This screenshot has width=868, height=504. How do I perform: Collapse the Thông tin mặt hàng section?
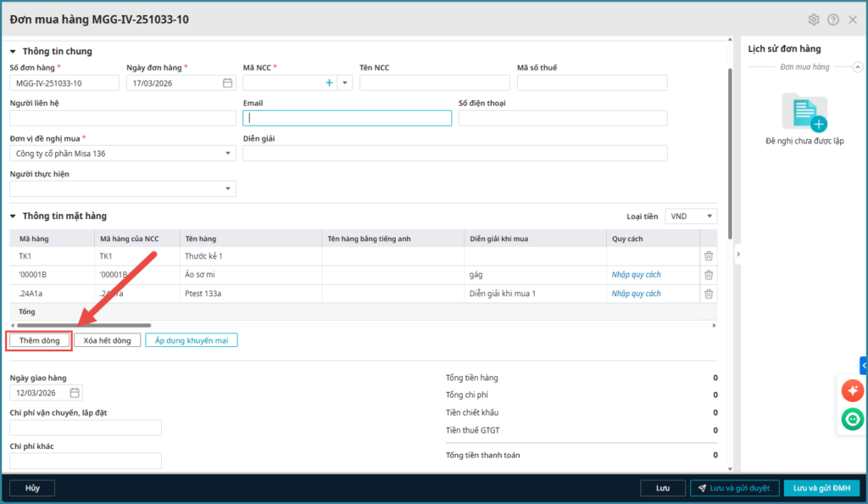coord(14,216)
